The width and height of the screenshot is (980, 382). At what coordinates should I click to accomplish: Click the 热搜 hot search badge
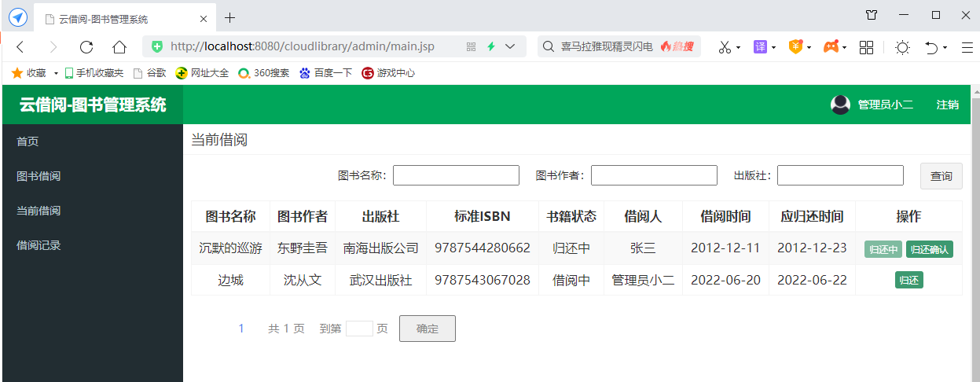pos(677,47)
